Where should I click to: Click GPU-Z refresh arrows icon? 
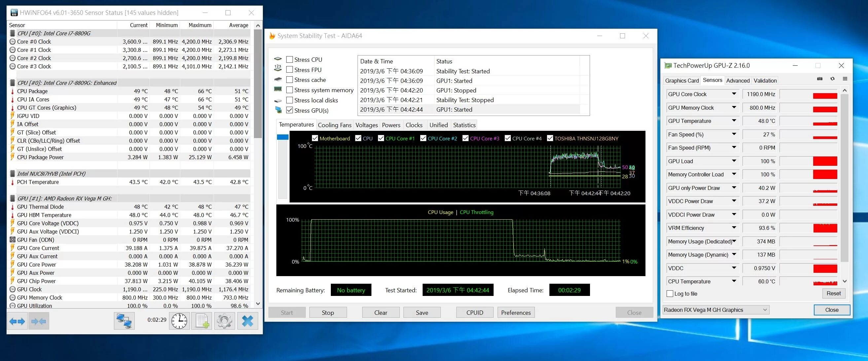tap(832, 79)
